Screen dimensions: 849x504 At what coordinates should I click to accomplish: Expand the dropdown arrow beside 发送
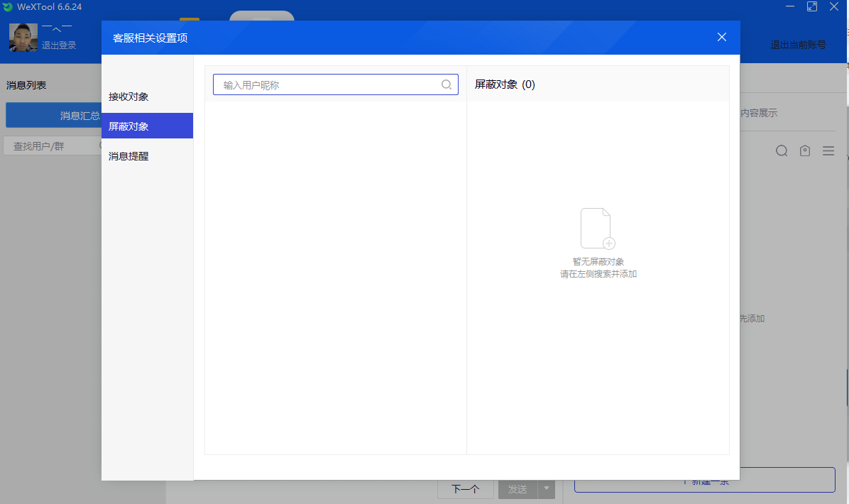tap(547, 488)
